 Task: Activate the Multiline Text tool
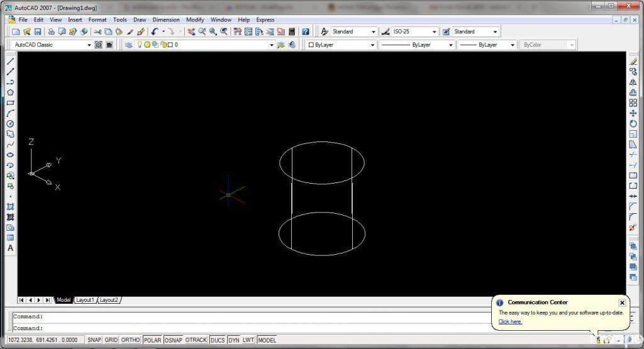[x=10, y=248]
